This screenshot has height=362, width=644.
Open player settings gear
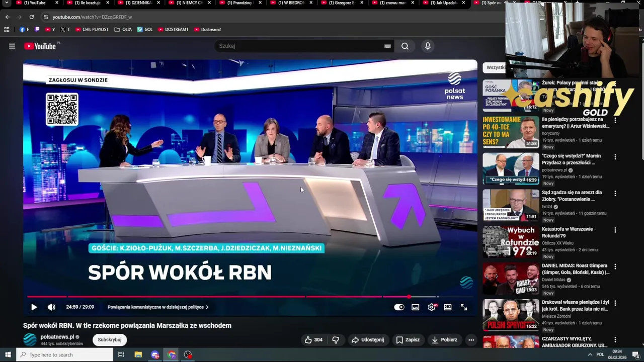[432, 307]
